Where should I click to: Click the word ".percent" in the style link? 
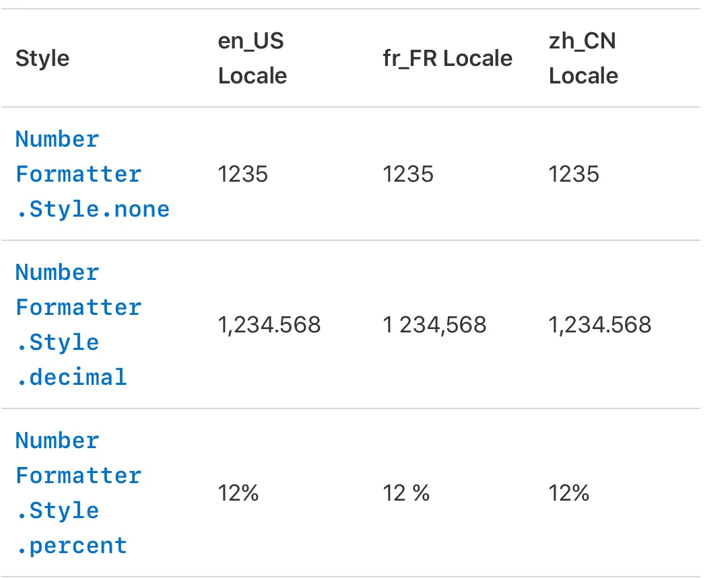pos(71,546)
